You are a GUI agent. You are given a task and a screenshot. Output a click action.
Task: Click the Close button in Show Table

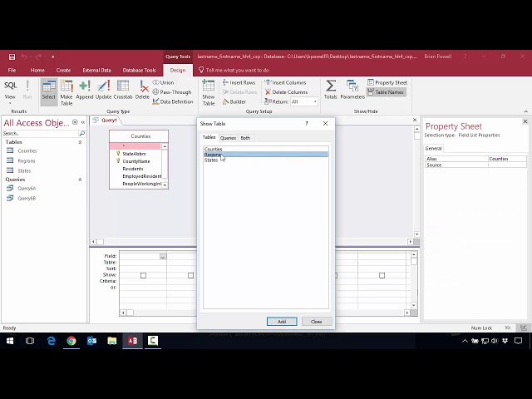pyautogui.click(x=316, y=322)
